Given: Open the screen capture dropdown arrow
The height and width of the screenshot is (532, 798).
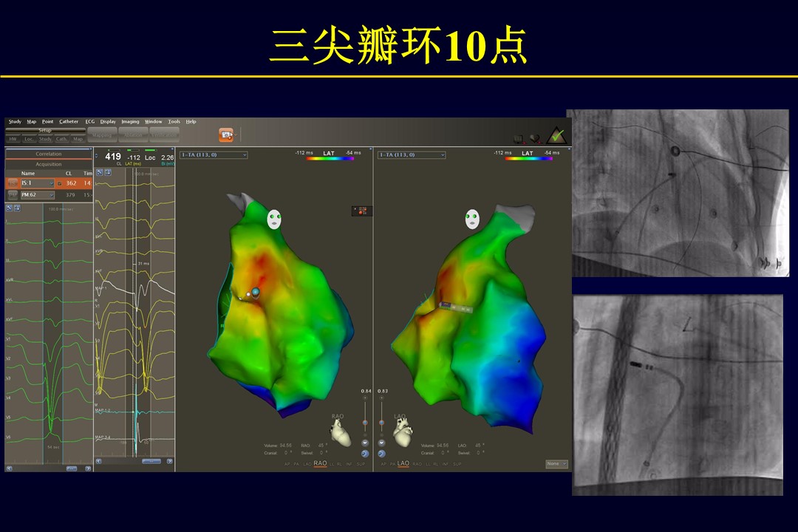Looking at the screenshot, I should [236, 135].
